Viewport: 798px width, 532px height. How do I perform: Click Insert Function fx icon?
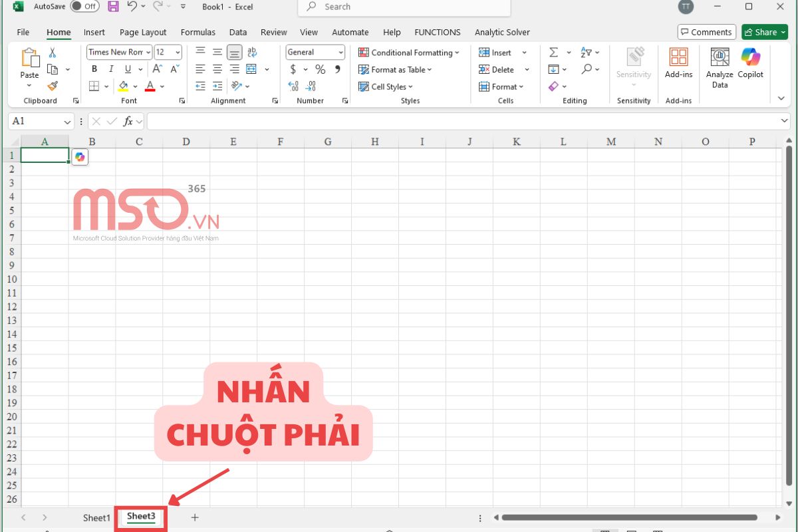point(128,121)
